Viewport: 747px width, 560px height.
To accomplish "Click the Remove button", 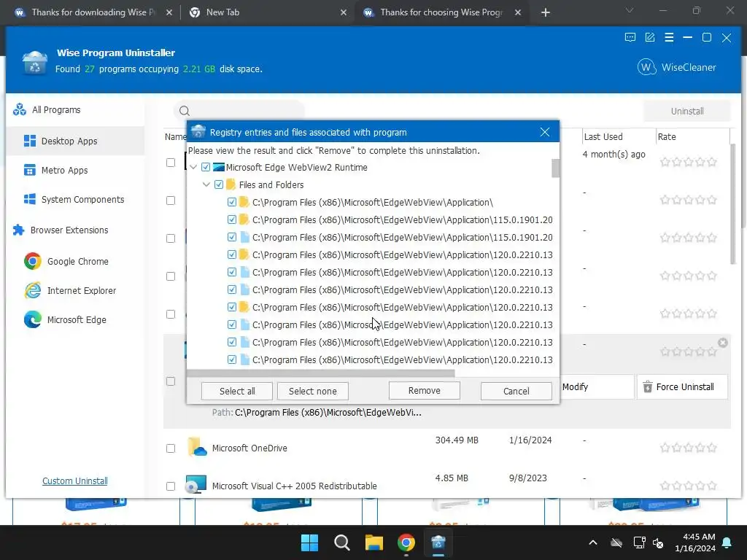I will click(x=424, y=391).
